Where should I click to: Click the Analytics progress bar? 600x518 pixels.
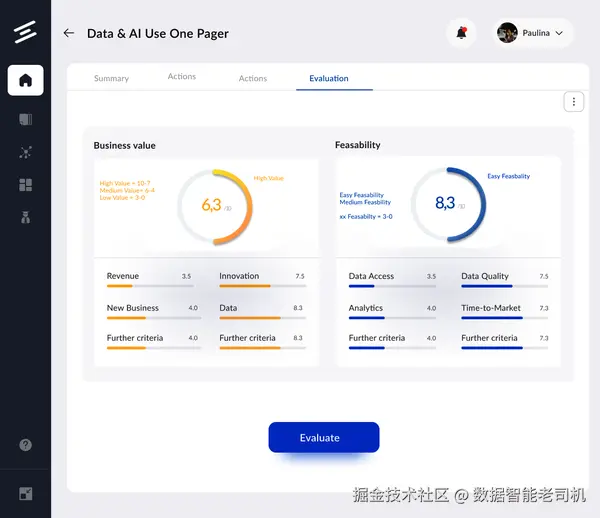tap(392, 318)
